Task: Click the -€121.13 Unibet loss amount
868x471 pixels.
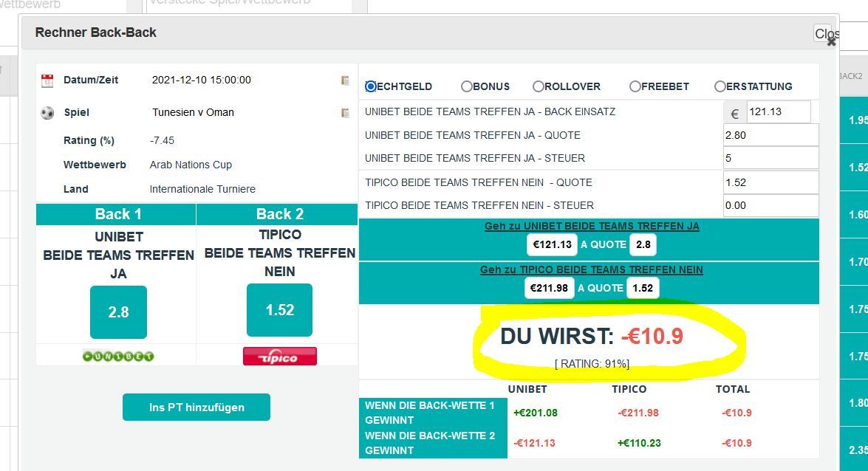Action: click(534, 444)
